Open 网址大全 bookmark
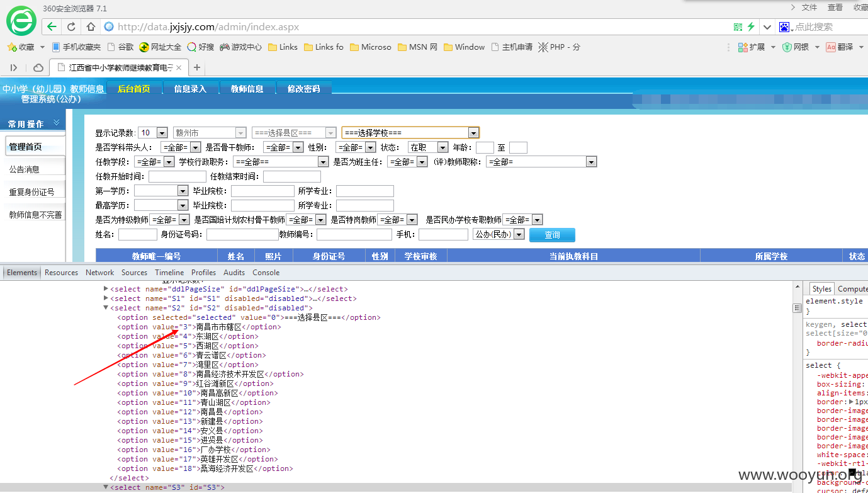The height and width of the screenshot is (493, 868). click(161, 47)
